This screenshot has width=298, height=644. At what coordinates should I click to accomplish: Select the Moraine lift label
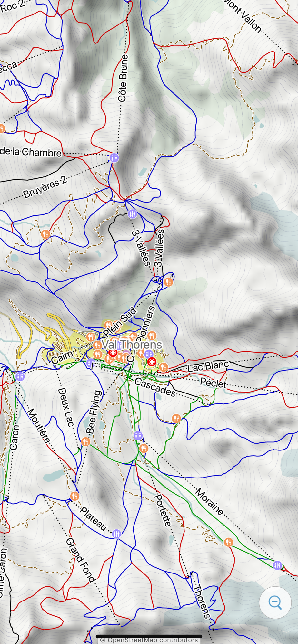(210, 502)
